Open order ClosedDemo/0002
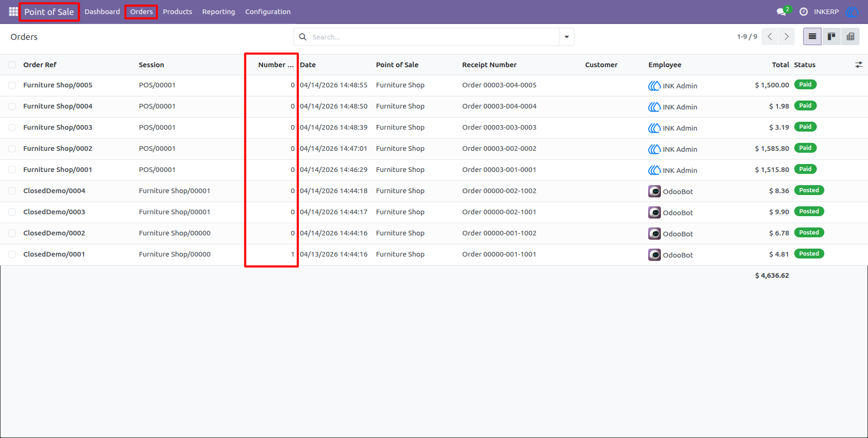 pos(54,233)
